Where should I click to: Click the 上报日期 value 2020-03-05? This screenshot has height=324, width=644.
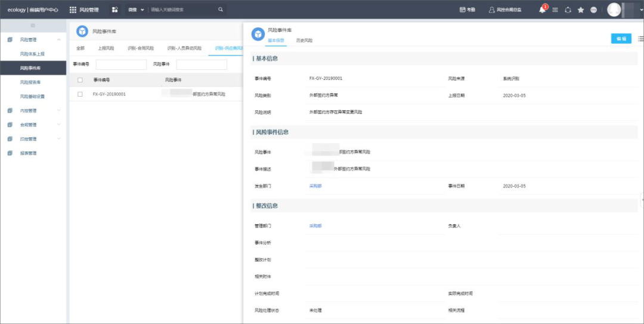(514, 95)
